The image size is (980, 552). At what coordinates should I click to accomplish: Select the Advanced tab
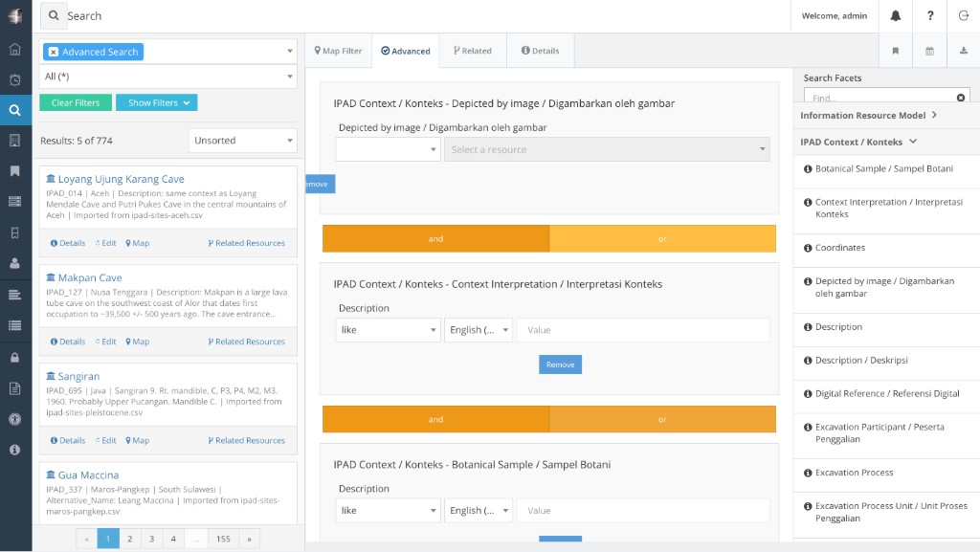coord(406,52)
